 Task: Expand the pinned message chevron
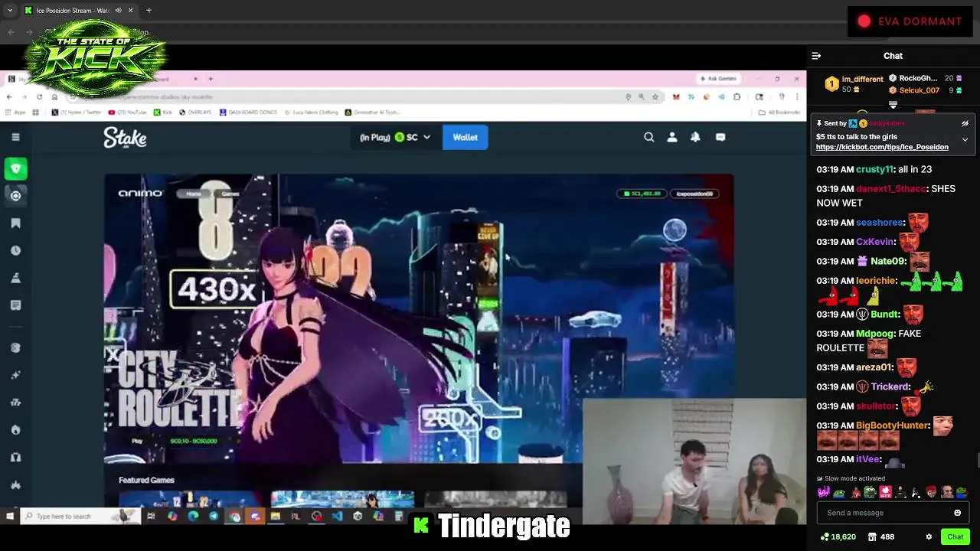click(x=965, y=140)
